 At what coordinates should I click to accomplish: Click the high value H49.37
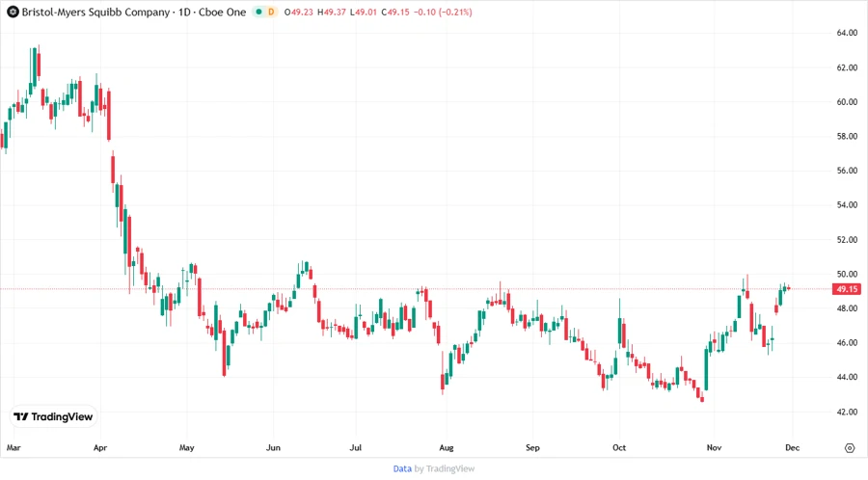332,12
